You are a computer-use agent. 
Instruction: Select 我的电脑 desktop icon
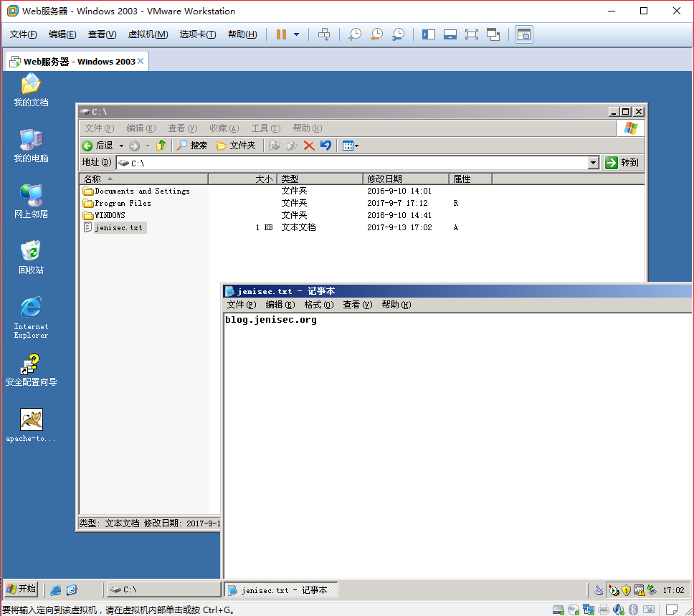pyautogui.click(x=31, y=146)
